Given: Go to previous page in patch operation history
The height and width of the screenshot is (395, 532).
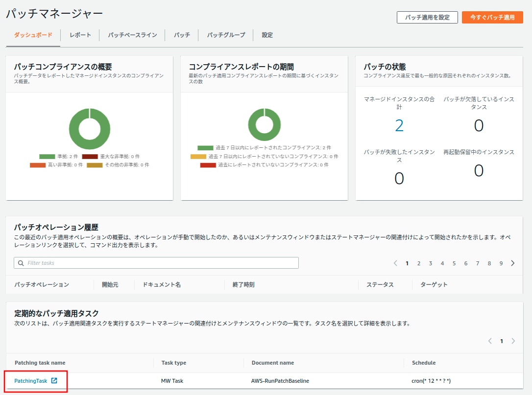Looking at the screenshot, I should click(x=395, y=263).
